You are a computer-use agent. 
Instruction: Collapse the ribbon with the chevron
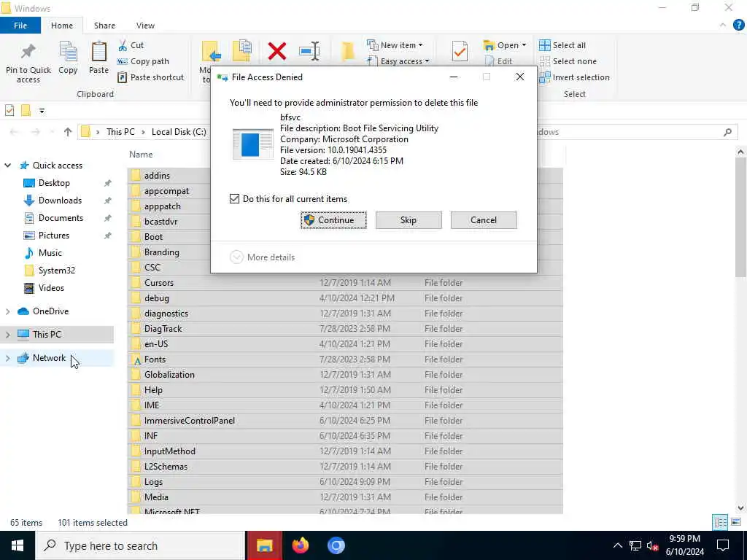point(723,26)
